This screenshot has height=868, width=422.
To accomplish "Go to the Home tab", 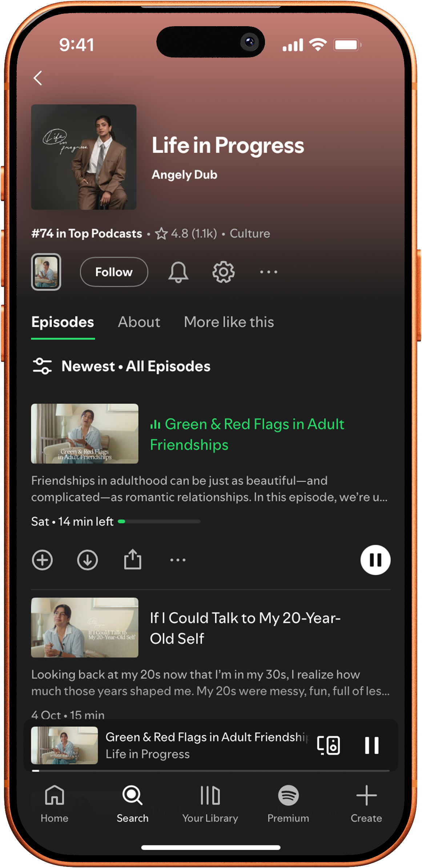I will (55, 804).
